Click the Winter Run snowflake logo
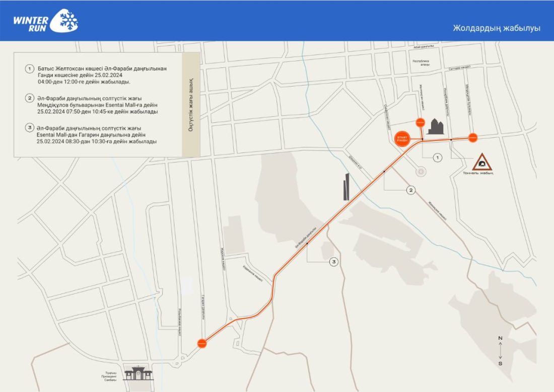The image size is (554, 392). tap(45, 21)
